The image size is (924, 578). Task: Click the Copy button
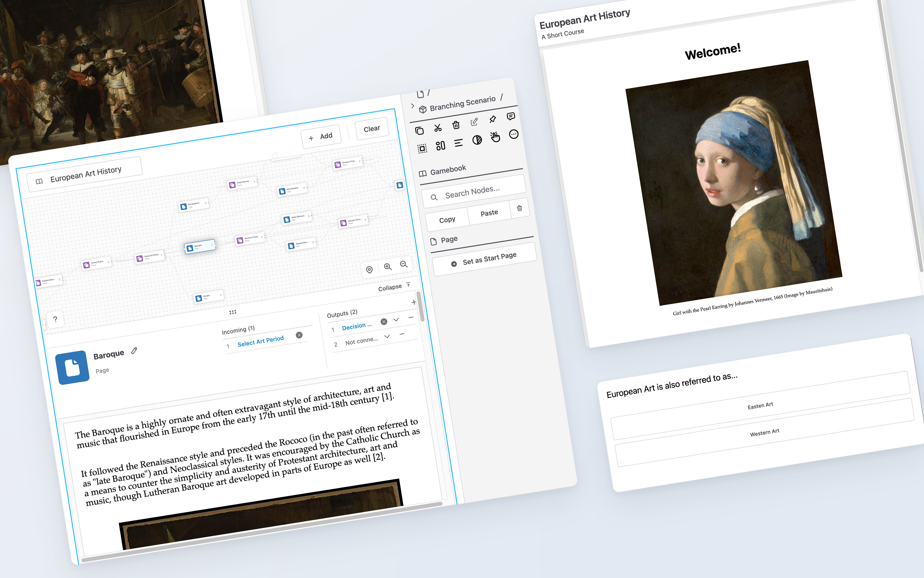pyautogui.click(x=447, y=220)
